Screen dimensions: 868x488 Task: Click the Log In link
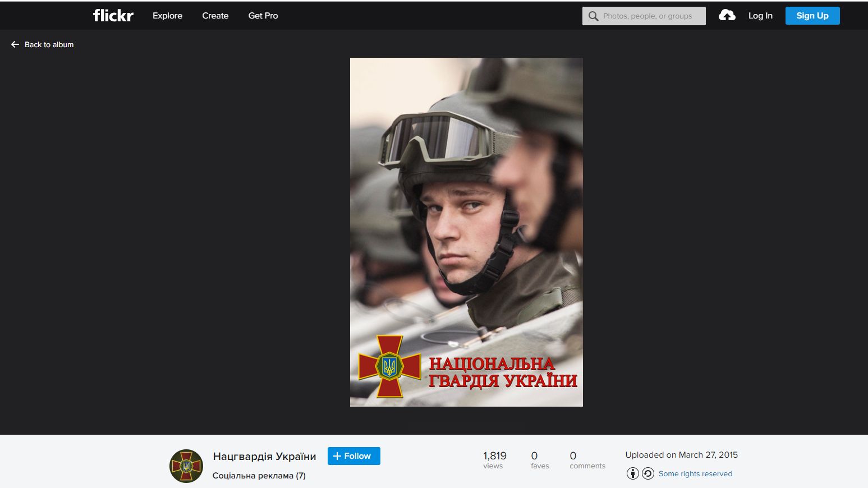tap(760, 16)
